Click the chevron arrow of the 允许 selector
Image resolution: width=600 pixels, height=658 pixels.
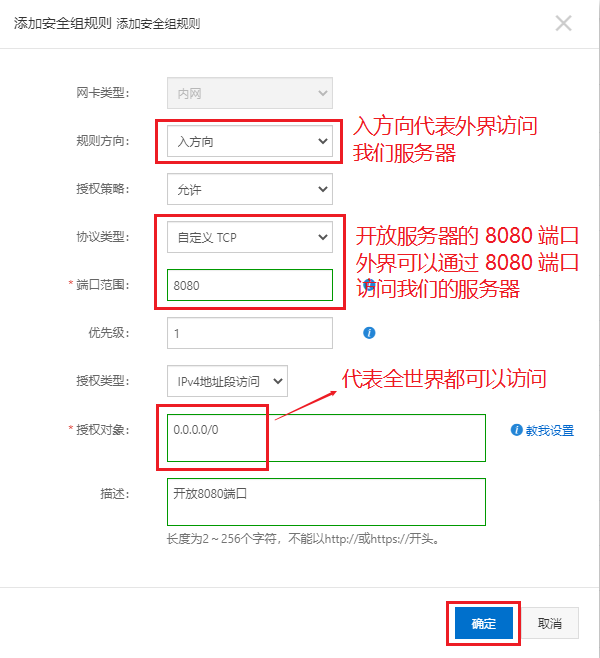(x=323, y=189)
